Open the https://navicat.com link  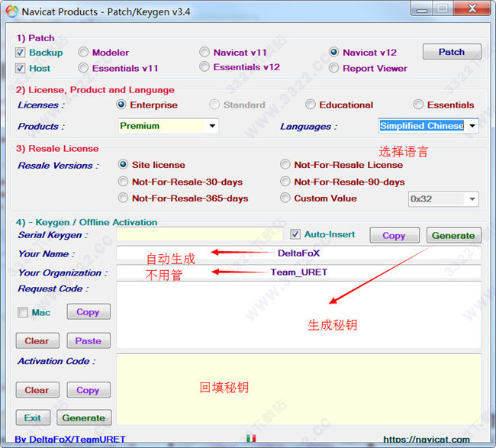427,439
